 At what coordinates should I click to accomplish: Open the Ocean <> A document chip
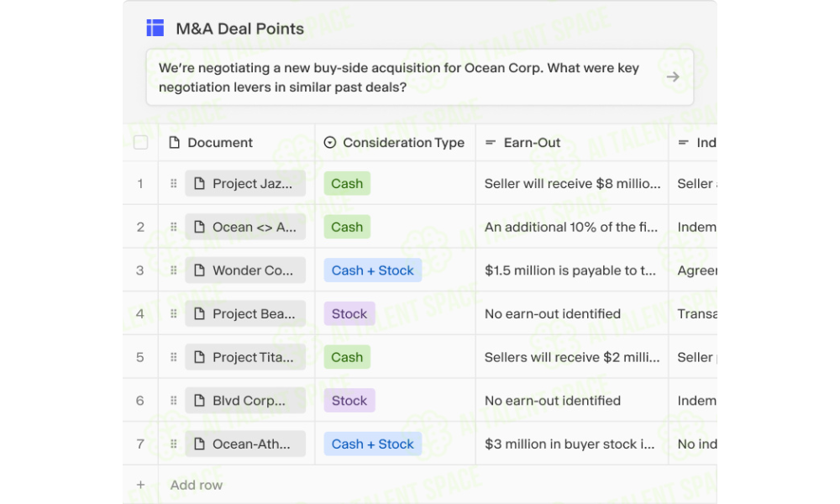tap(245, 227)
